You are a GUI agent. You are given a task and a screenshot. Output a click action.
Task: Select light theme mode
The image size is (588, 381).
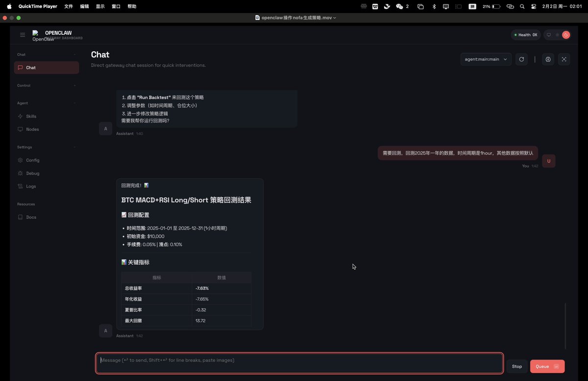tap(557, 35)
